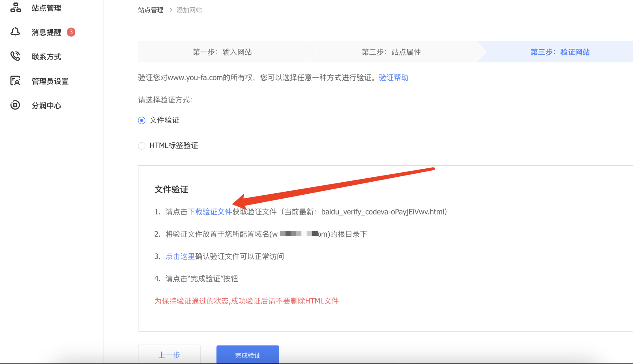The width and height of the screenshot is (633, 364).
Task: Open 站点管理 in the breadcrumb
Action: tap(151, 10)
